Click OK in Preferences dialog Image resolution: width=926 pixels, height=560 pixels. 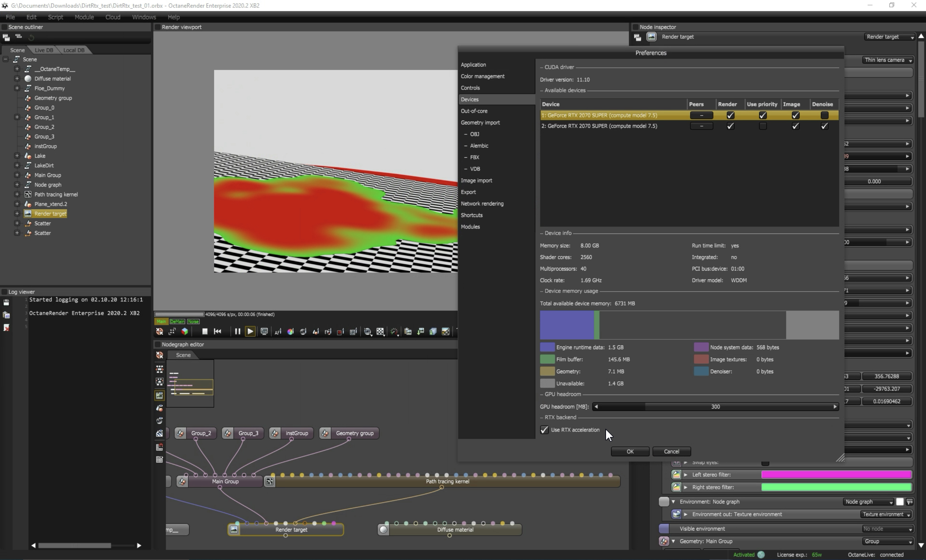click(630, 452)
